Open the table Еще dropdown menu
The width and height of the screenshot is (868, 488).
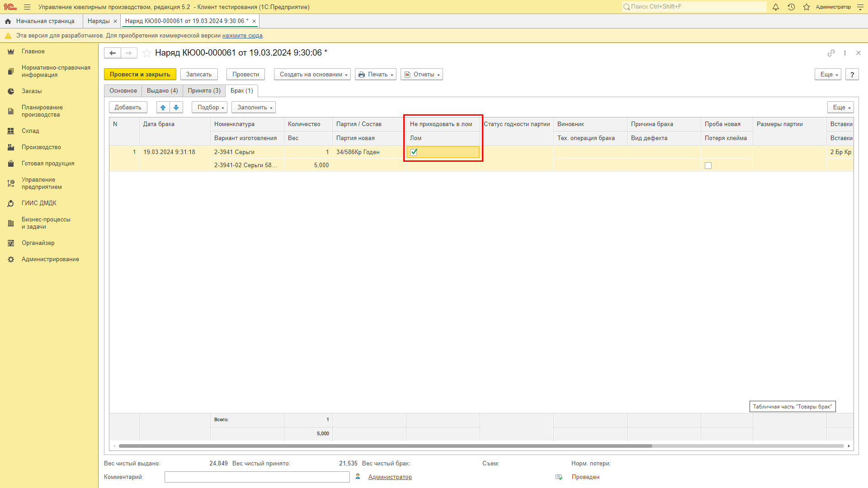(x=840, y=108)
